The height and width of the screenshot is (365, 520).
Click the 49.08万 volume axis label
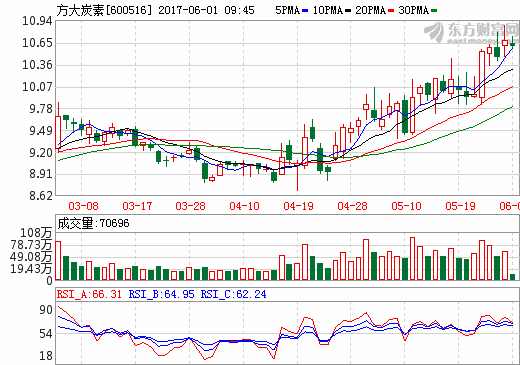tap(31, 257)
